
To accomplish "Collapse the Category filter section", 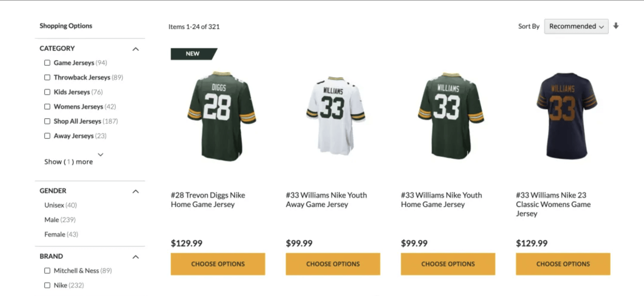I will click(x=136, y=49).
